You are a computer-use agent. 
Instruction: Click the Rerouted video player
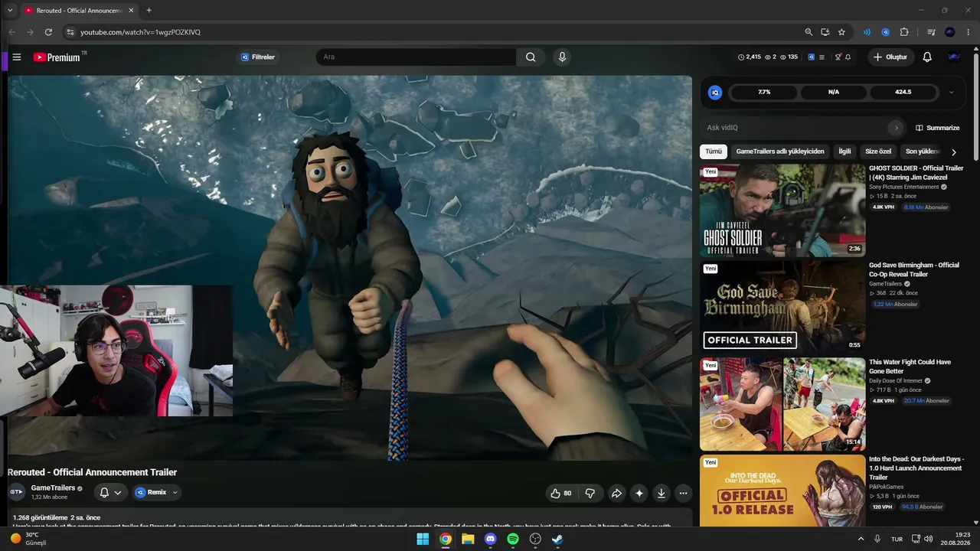pos(350,268)
